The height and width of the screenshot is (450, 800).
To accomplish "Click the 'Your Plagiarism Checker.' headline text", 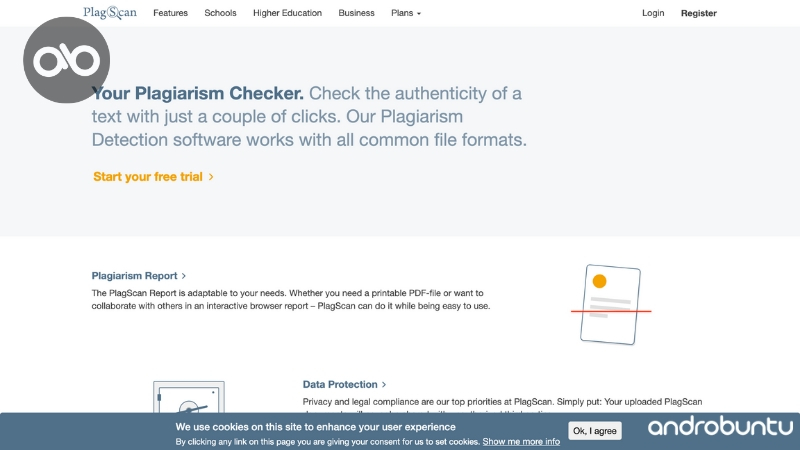I will click(197, 93).
